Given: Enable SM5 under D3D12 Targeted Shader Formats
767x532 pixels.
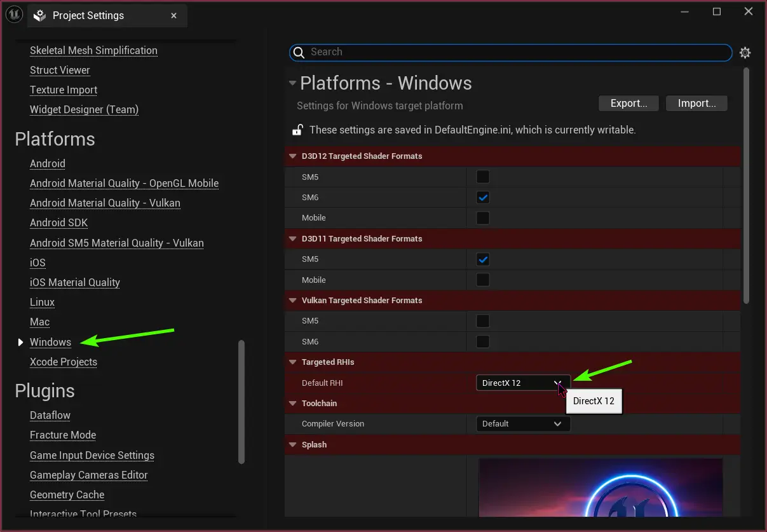Looking at the screenshot, I should [x=483, y=177].
